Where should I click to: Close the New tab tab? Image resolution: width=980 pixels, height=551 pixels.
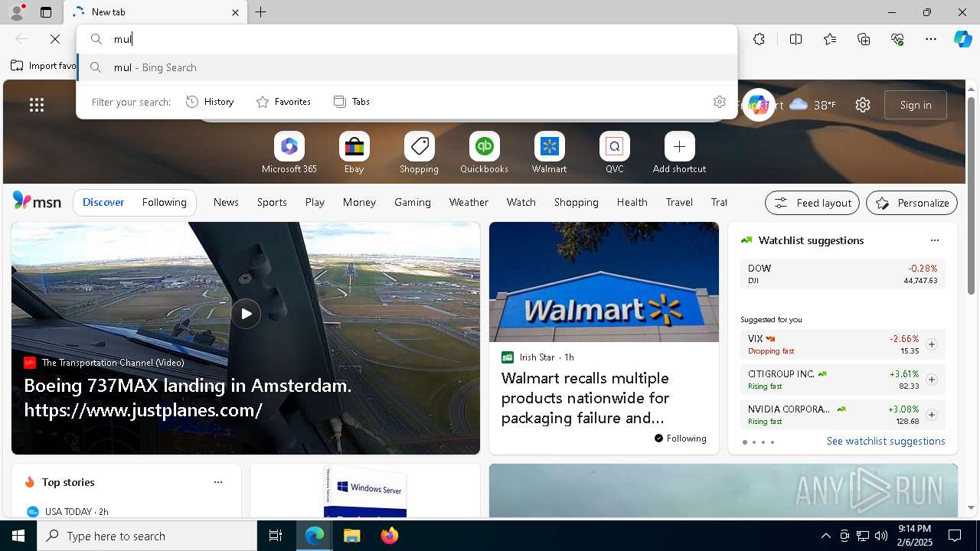coord(235,12)
